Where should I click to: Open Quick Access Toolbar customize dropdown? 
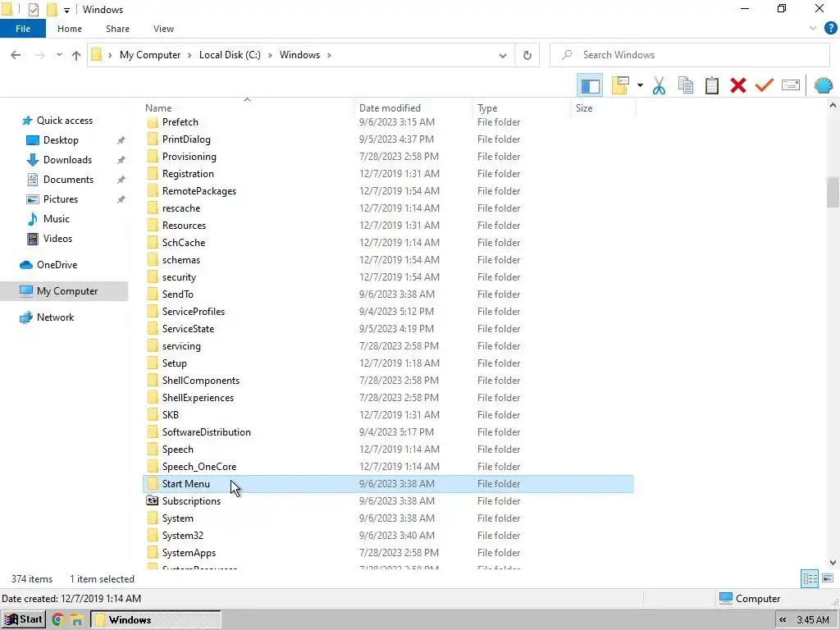click(66, 10)
